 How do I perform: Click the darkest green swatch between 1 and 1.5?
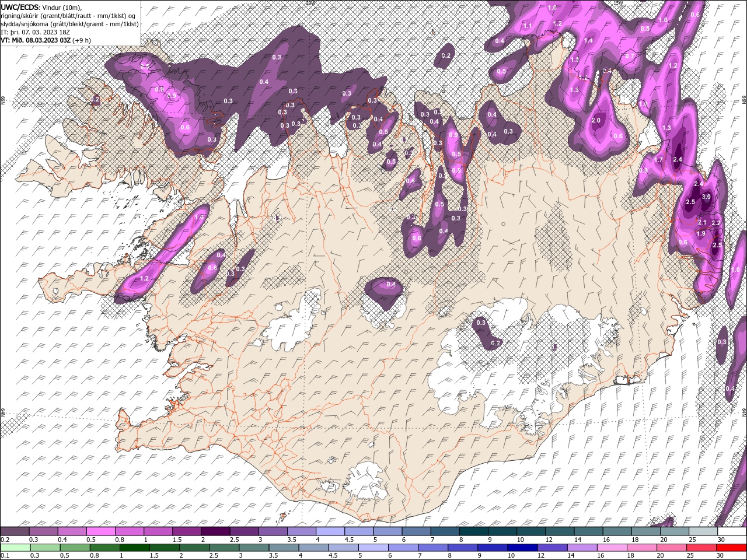[x=135, y=548]
